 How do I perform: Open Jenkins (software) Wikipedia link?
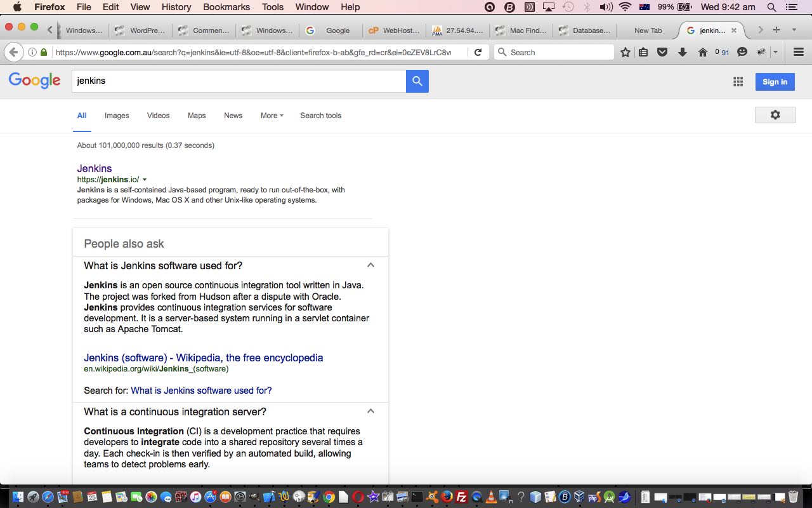pyautogui.click(x=204, y=358)
